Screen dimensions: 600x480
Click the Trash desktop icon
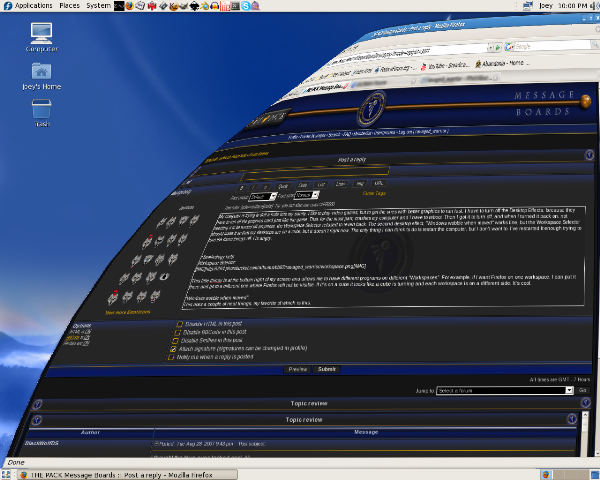42,109
